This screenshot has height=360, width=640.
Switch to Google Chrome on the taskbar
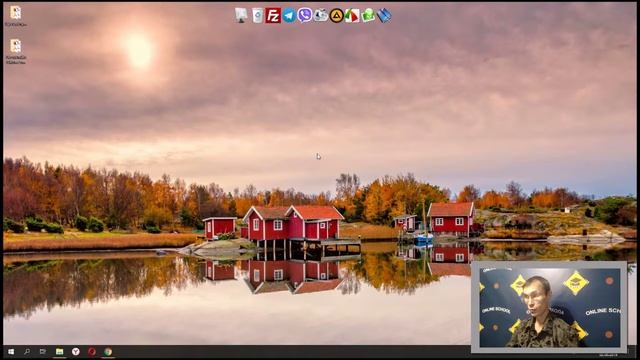point(108,351)
